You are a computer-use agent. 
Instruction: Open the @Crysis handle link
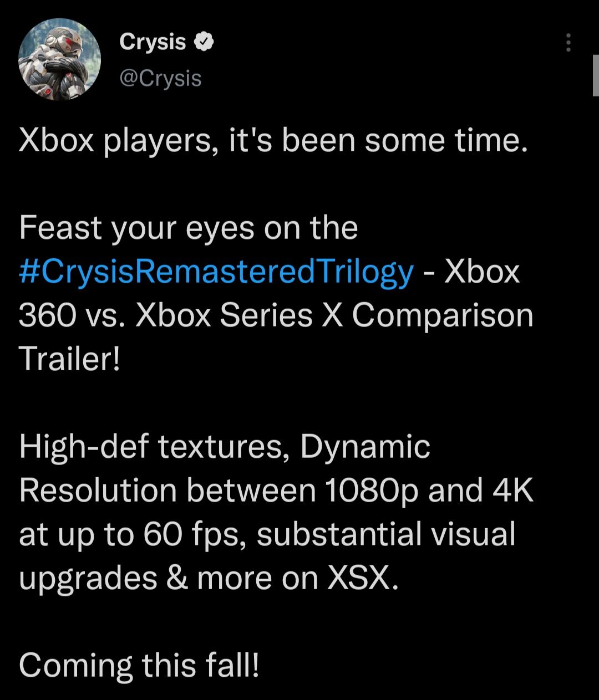coord(160,79)
